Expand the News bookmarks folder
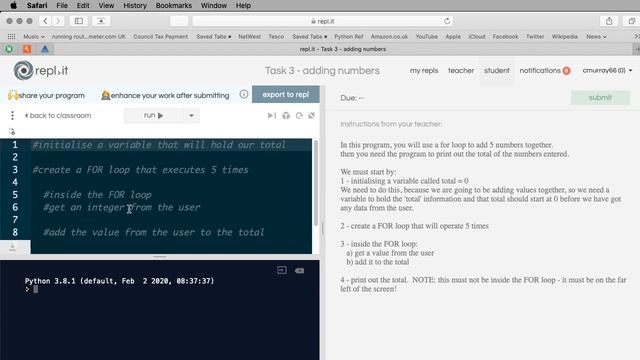This screenshot has width=640, height=360. (x=596, y=36)
